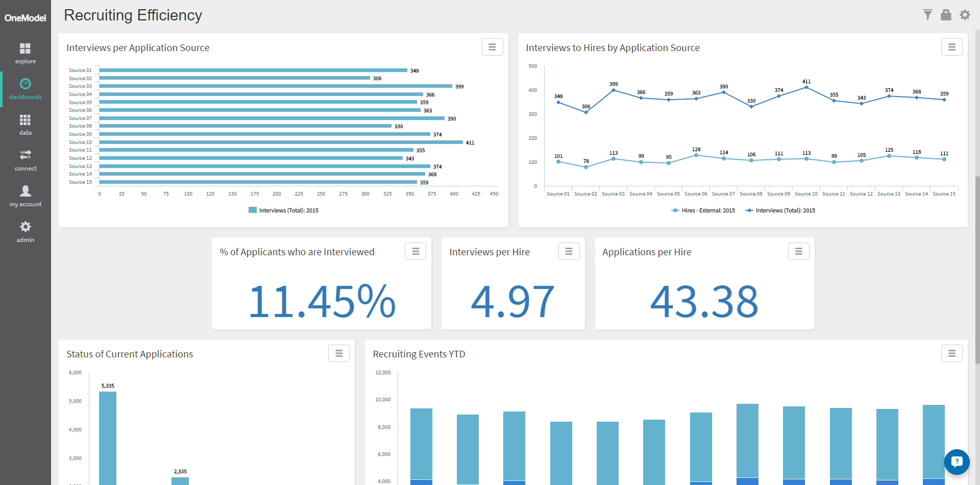980x485 pixels.
Task: Open dashboard settings gear at top right
Action: 965,15
